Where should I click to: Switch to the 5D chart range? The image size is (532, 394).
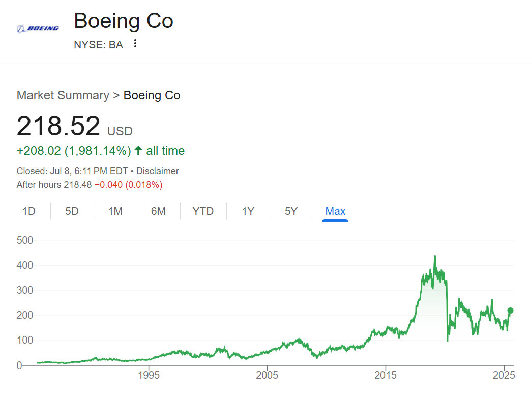pyautogui.click(x=72, y=211)
